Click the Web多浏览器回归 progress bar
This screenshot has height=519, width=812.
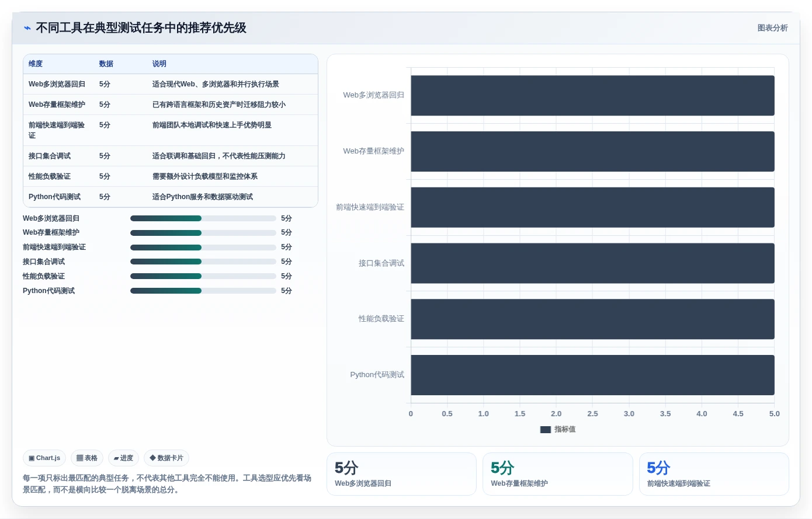pos(203,218)
